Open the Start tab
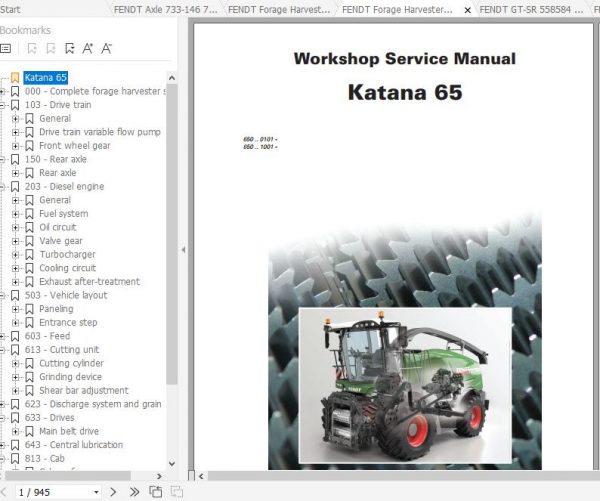600x501 pixels. pos(10,10)
